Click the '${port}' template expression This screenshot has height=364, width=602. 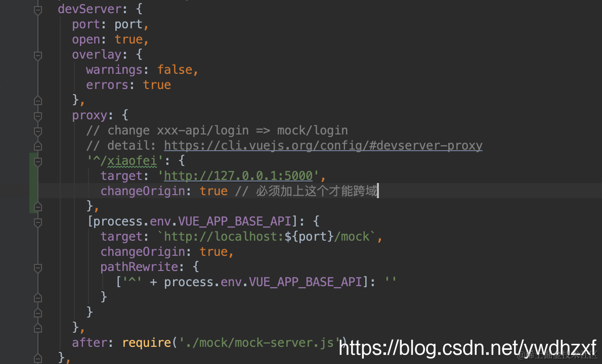309,237
